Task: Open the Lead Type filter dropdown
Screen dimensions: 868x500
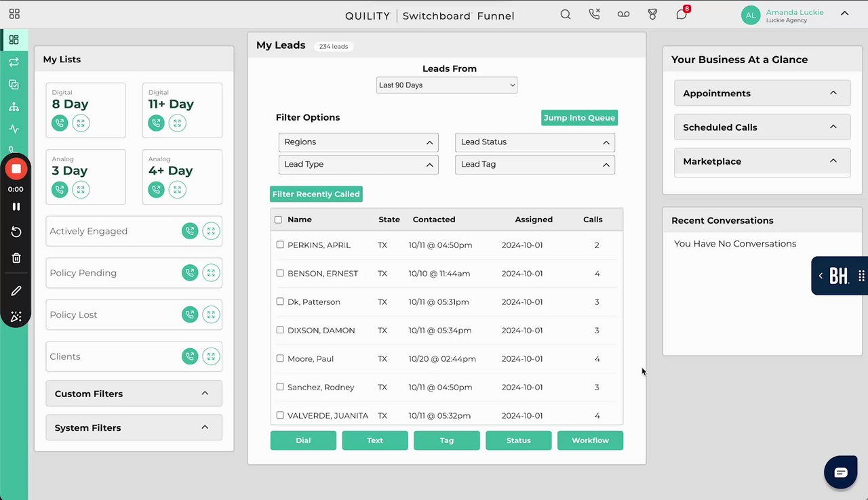Action: pos(359,165)
